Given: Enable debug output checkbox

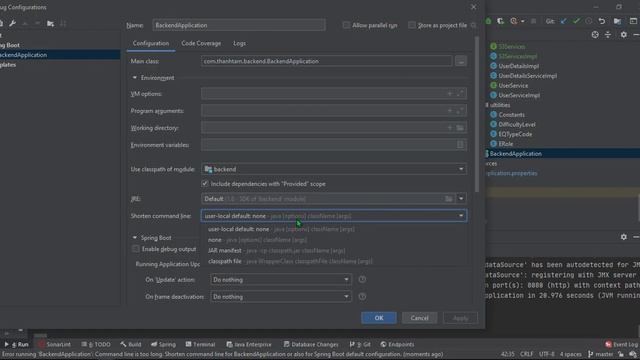Looking at the screenshot, I should pos(136,249).
